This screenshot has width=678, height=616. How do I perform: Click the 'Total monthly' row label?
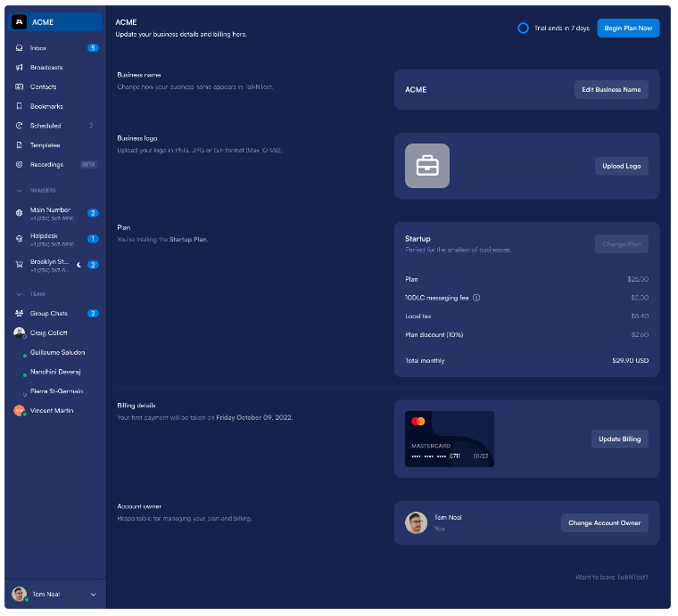coord(425,361)
